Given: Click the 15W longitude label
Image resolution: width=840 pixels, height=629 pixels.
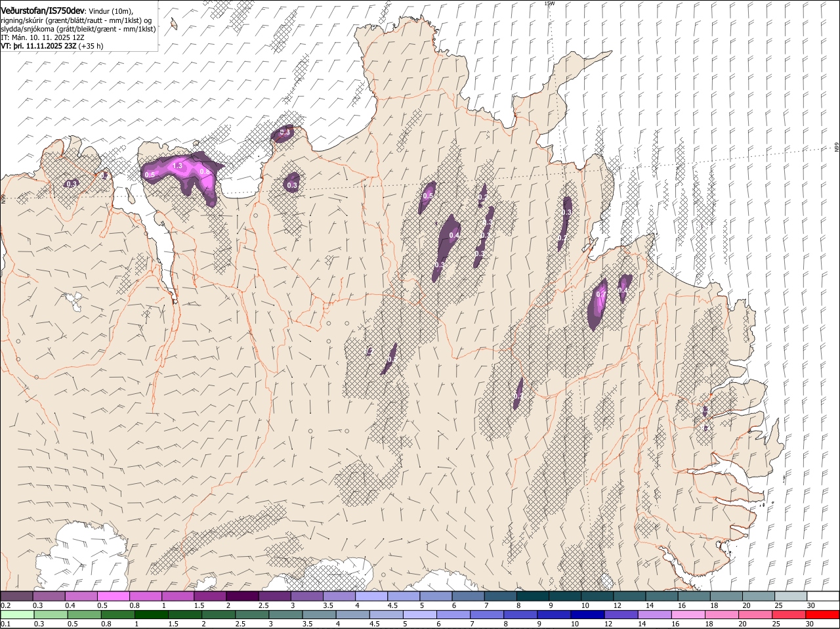Looking at the screenshot, I should (x=549, y=3).
